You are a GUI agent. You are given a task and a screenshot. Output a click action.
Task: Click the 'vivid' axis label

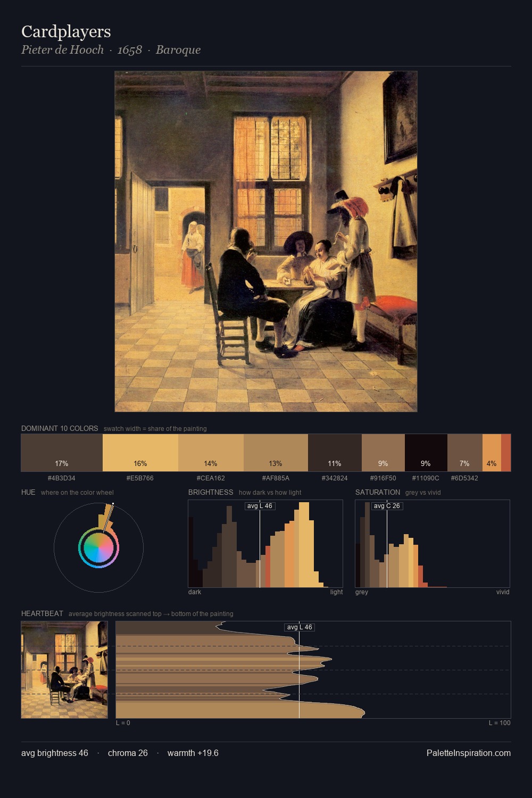click(x=503, y=592)
